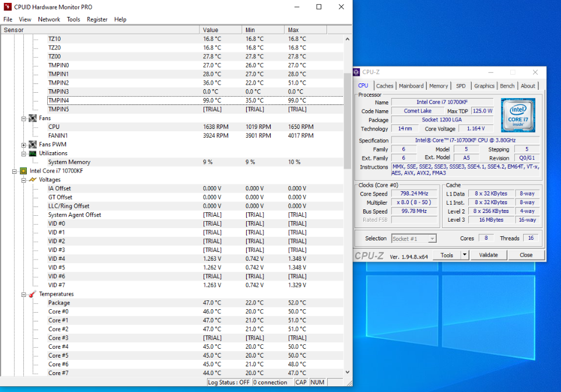
Task: Select the TMPIN4 sensor row
Action: (195, 100)
